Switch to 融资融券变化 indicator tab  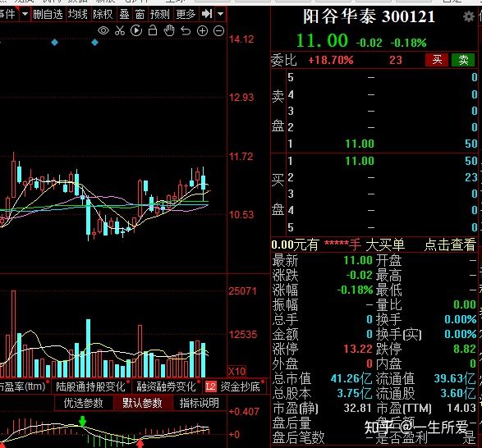point(166,386)
